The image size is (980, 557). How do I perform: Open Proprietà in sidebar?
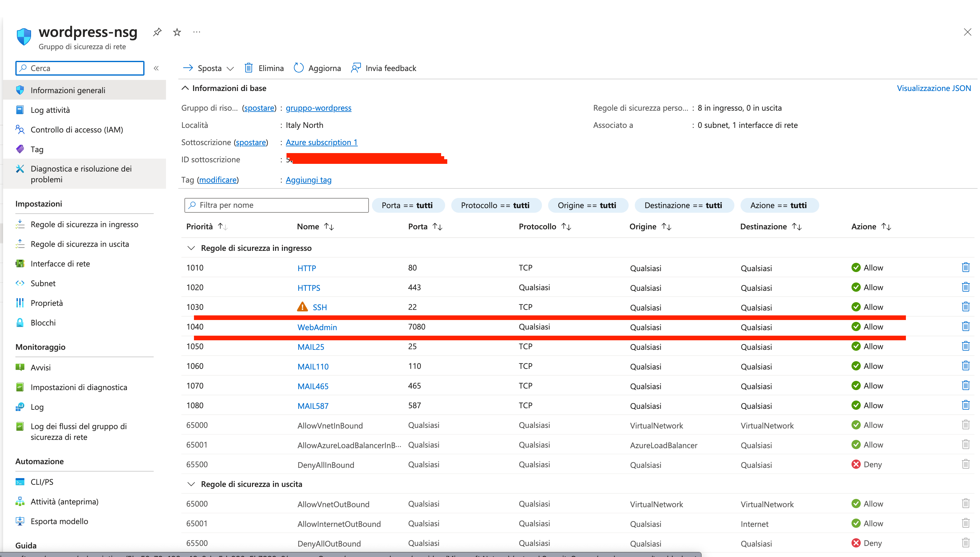coord(85,303)
